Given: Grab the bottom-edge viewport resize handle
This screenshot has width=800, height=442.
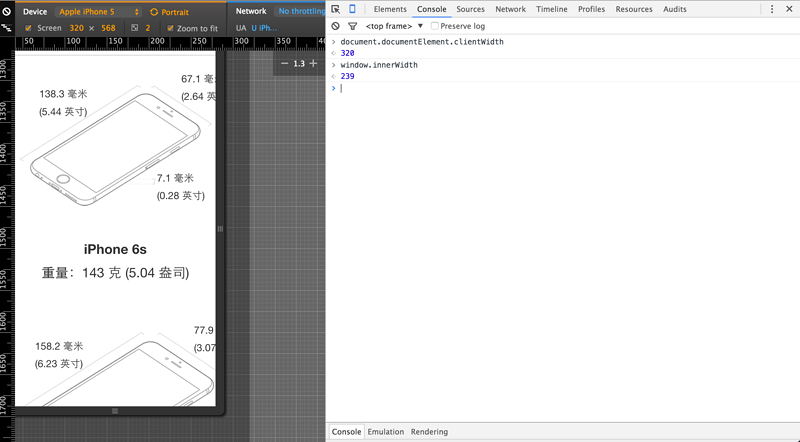Looking at the screenshot, I should pyautogui.click(x=115, y=411).
